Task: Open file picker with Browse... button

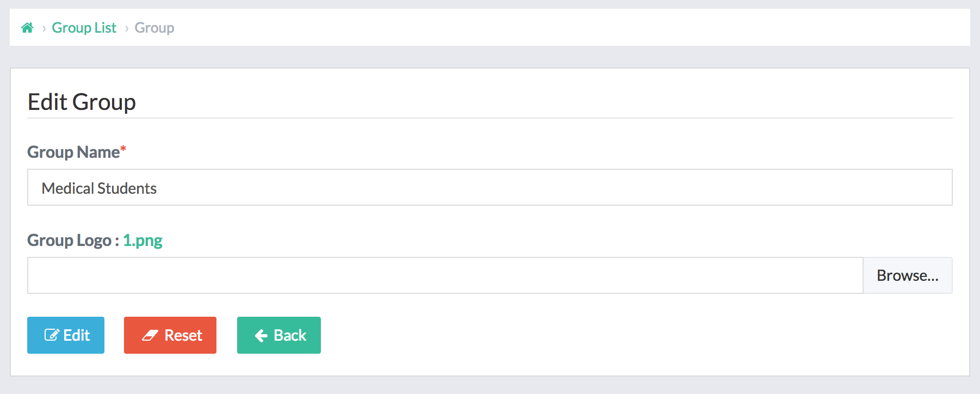Action: point(907,275)
